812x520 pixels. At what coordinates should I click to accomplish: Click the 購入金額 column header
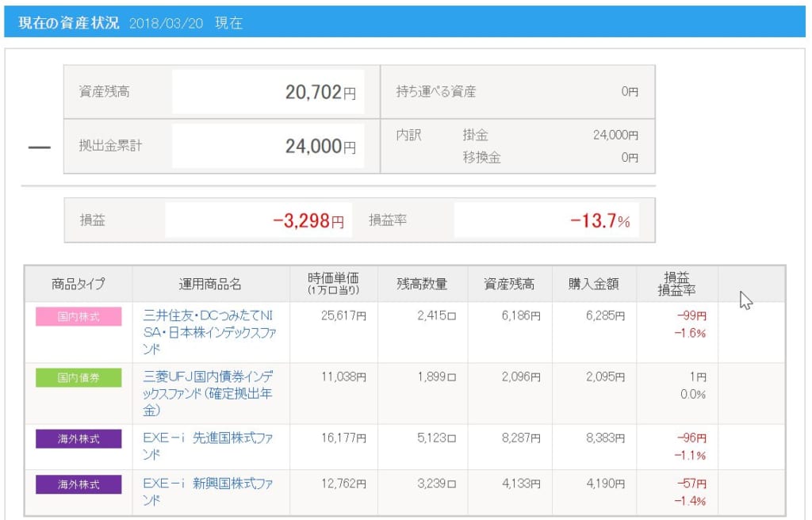click(593, 284)
